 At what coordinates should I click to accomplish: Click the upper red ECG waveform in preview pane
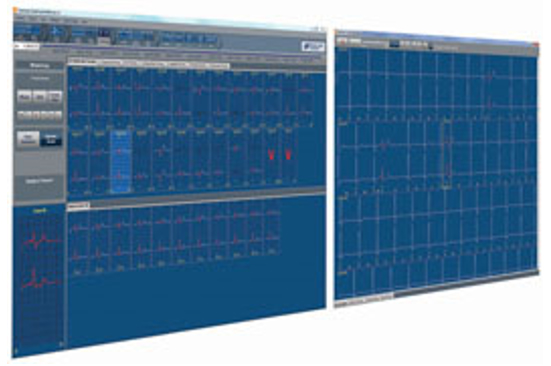(x=41, y=240)
